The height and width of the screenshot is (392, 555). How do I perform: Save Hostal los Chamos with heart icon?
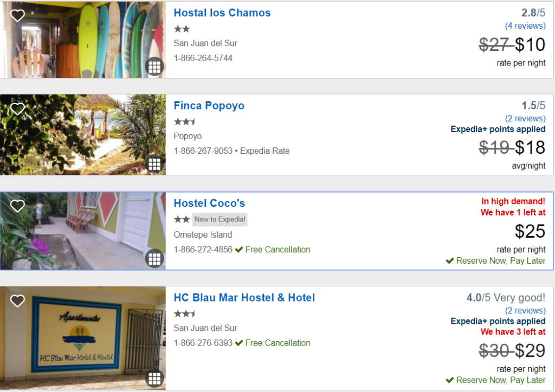point(17,16)
